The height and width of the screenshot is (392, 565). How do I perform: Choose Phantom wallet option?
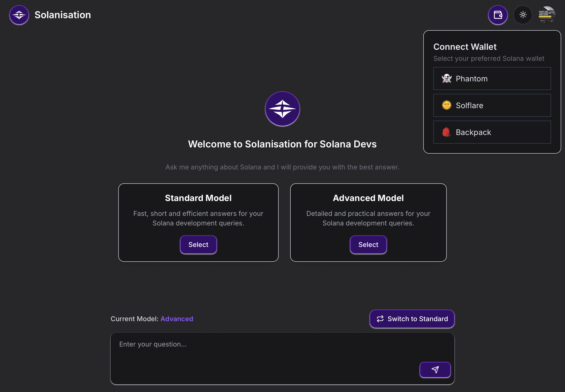pos(492,78)
